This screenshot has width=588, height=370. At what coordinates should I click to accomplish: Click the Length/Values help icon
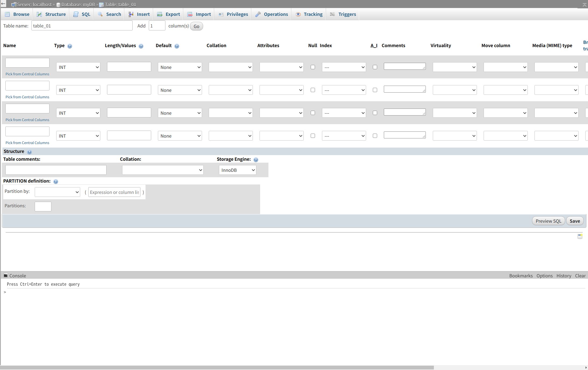141,46
